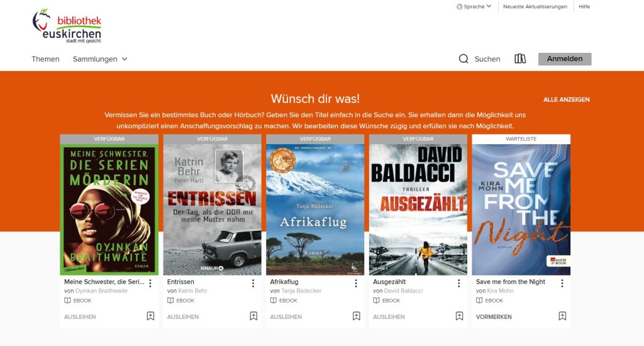Image resolution: width=644 pixels, height=346 pixels.
Task: Borrow Entrissen via Ausleihen
Action: point(183,317)
